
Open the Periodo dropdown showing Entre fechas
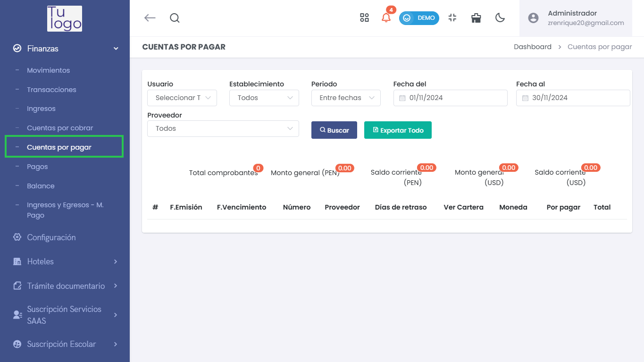346,98
